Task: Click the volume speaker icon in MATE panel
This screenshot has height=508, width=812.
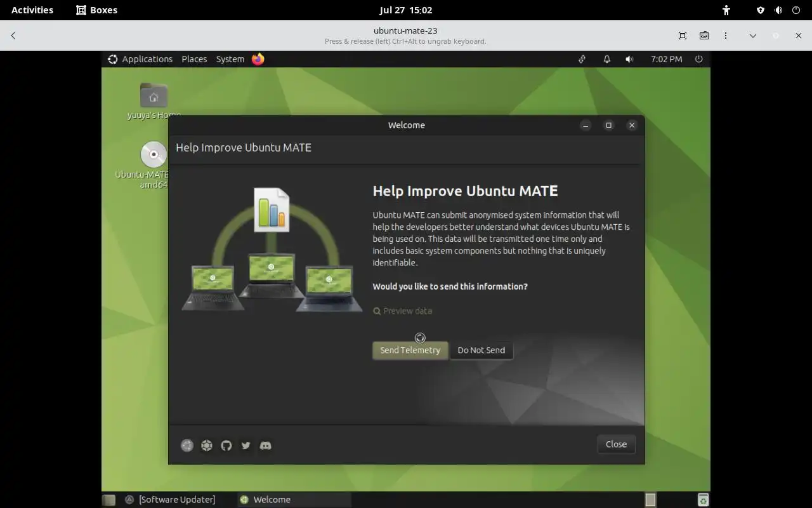Action: 629,59
